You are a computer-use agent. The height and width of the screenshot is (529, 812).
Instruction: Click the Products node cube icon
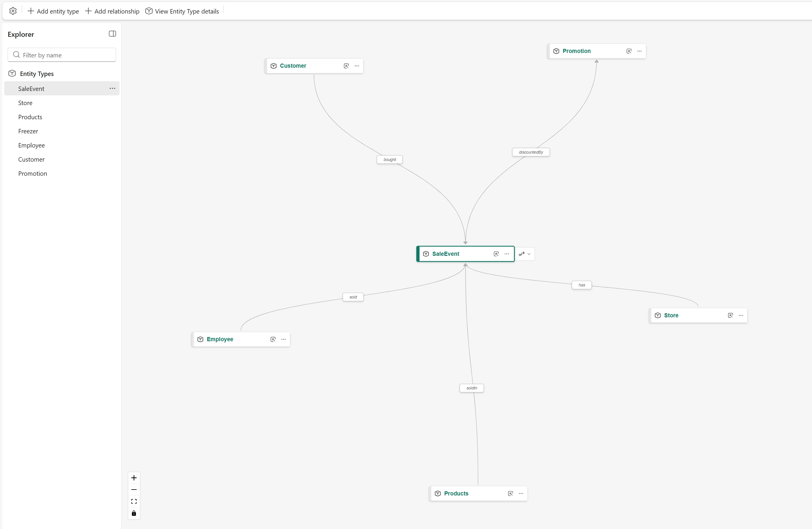click(x=438, y=494)
